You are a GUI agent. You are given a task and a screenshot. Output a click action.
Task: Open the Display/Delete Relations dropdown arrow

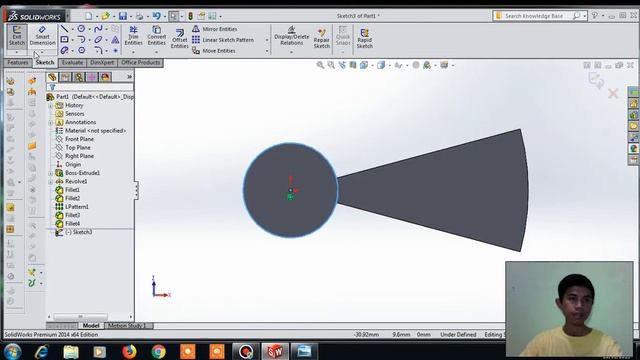[x=291, y=52]
